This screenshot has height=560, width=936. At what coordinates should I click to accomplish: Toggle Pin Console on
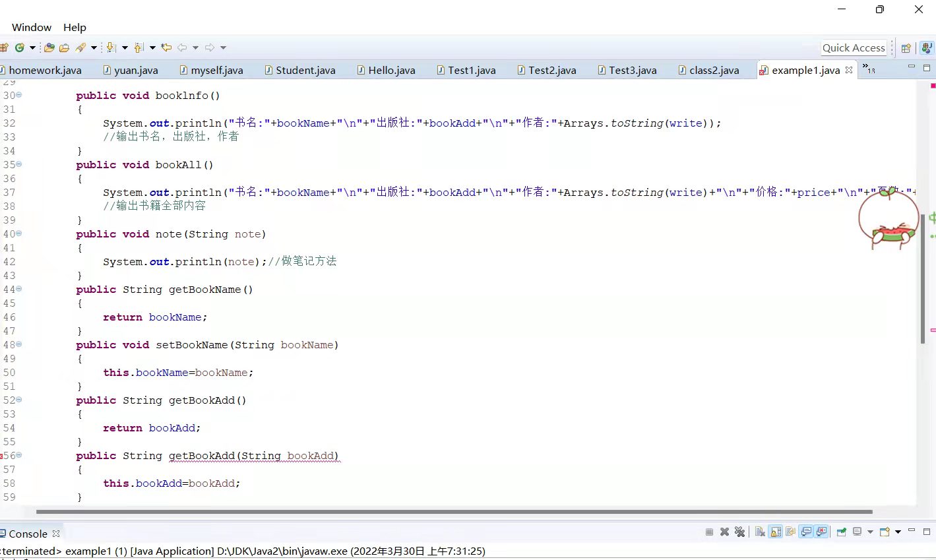(841, 534)
